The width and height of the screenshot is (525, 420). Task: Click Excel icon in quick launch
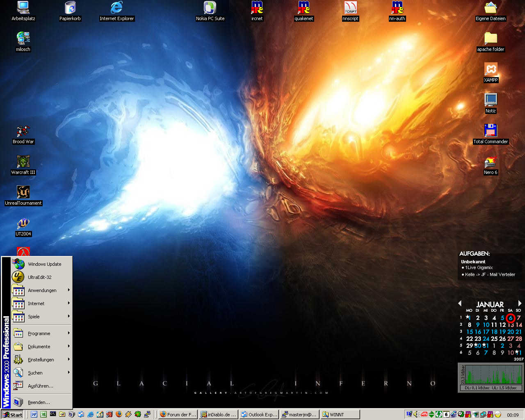coord(43,414)
